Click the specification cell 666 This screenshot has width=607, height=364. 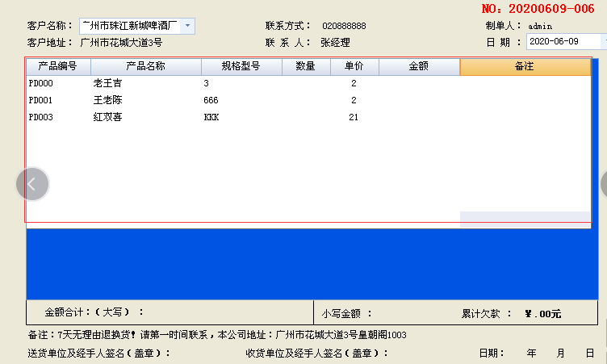(x=211, y=100)
